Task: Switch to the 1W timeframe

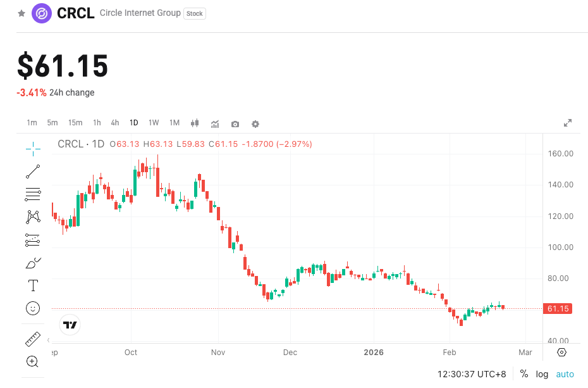Action: point(154,123)
